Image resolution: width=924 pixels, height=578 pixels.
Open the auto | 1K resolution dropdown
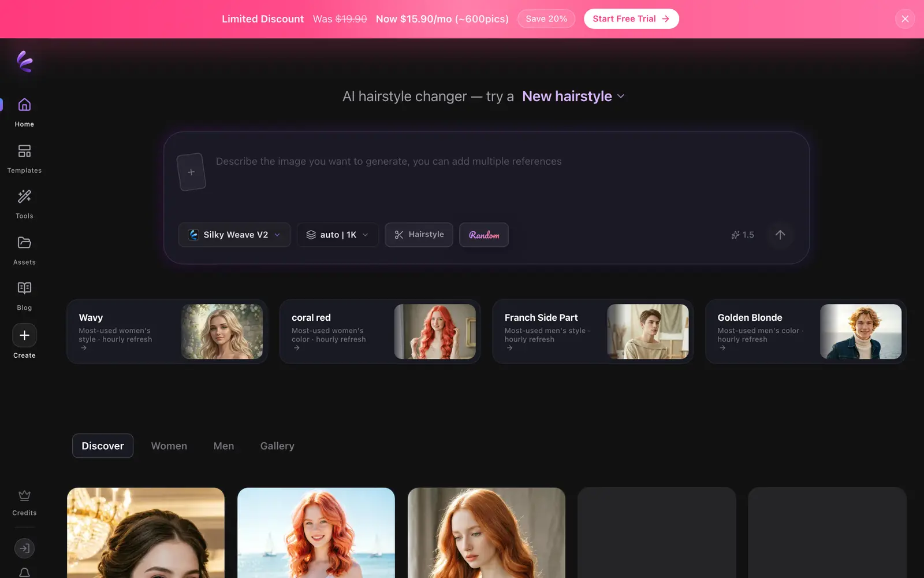[337, 235]
